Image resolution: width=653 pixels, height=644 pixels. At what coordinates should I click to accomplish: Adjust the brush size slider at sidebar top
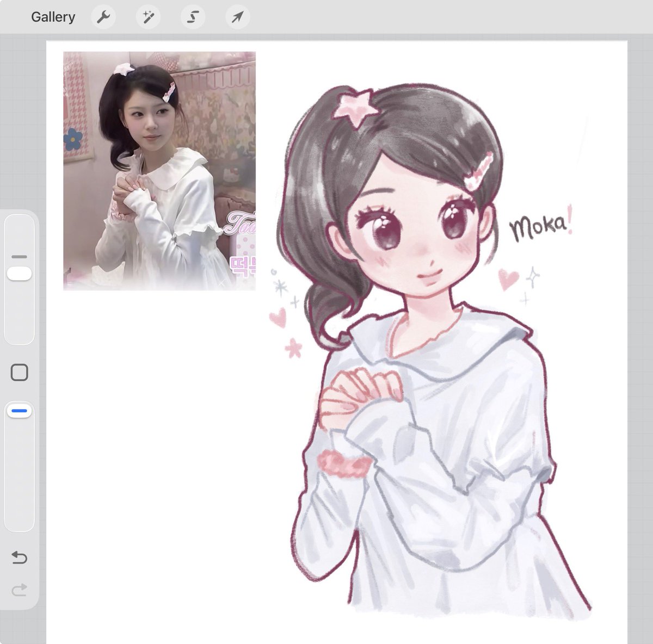20,274
